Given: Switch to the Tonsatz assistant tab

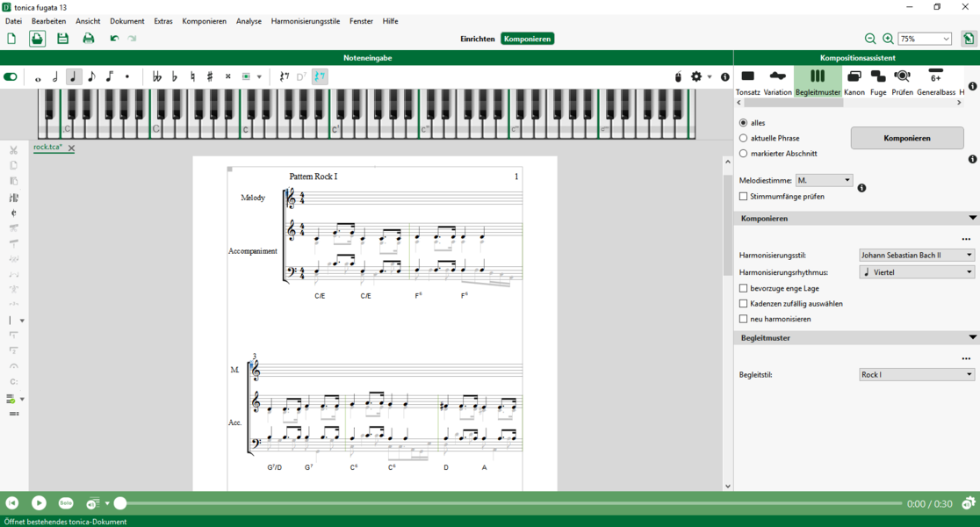Looking at the screenshot, I should tap(747, 82).
